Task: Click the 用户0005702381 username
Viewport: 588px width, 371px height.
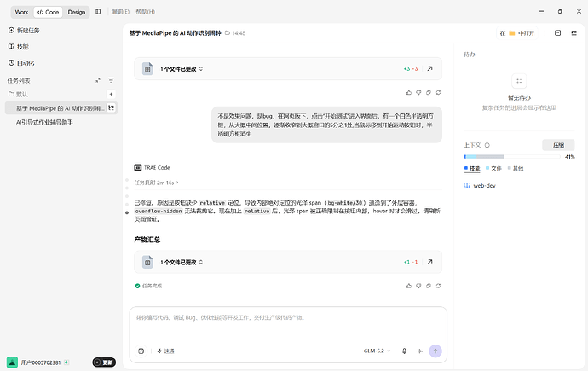Action: coord(41,362)
